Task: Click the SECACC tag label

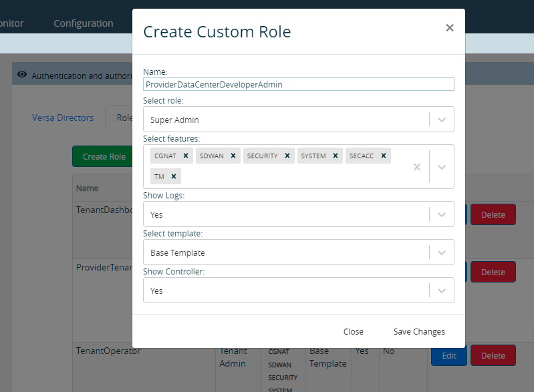Action: pos(362,156)
